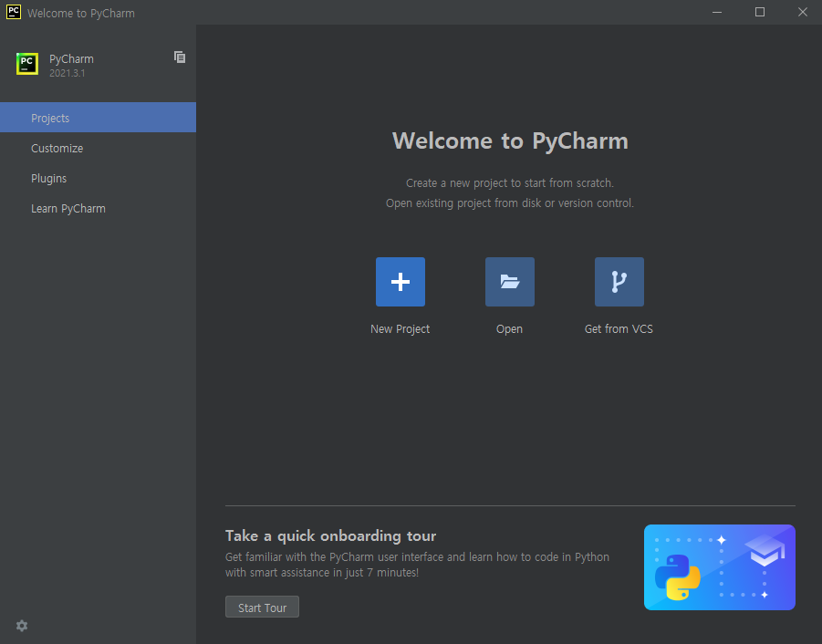Viewport: 822px width, 644px height.
Task: Click the Welcome to PyCharm heading
Action: click(x=510, y=140)
